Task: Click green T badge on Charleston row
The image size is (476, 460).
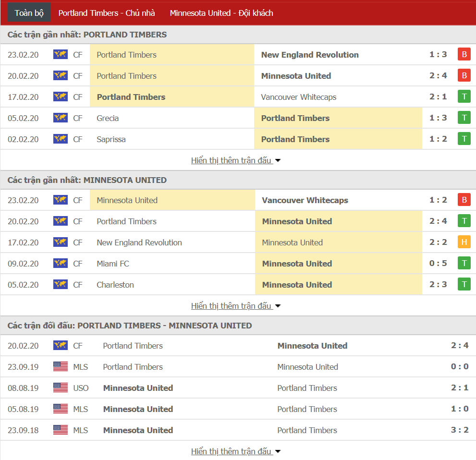Action: coord(464,284)
